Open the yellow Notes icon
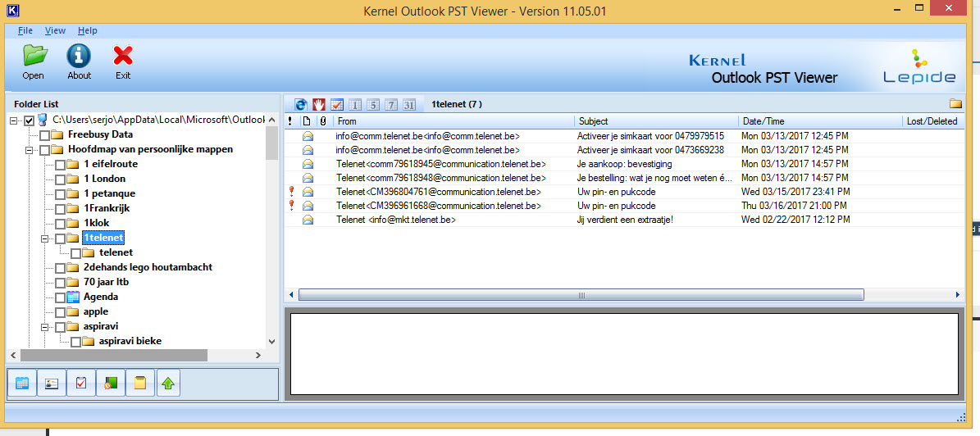The height and width of the screenshot is (436, 980). coord(139,383)
